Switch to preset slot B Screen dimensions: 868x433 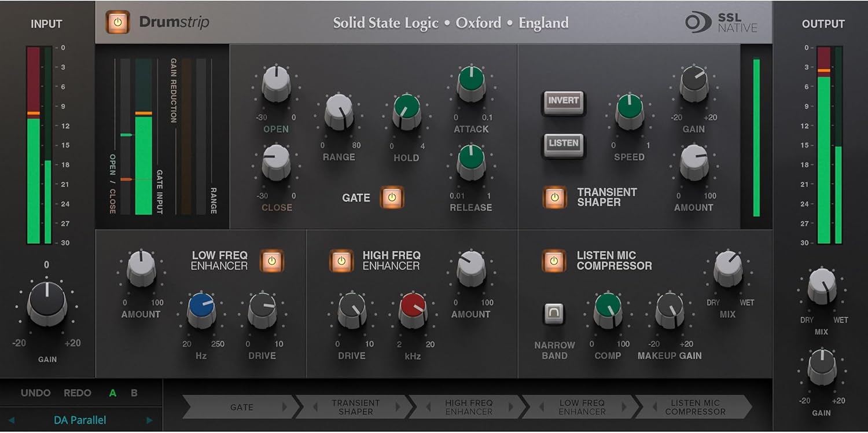click(133, 392)
